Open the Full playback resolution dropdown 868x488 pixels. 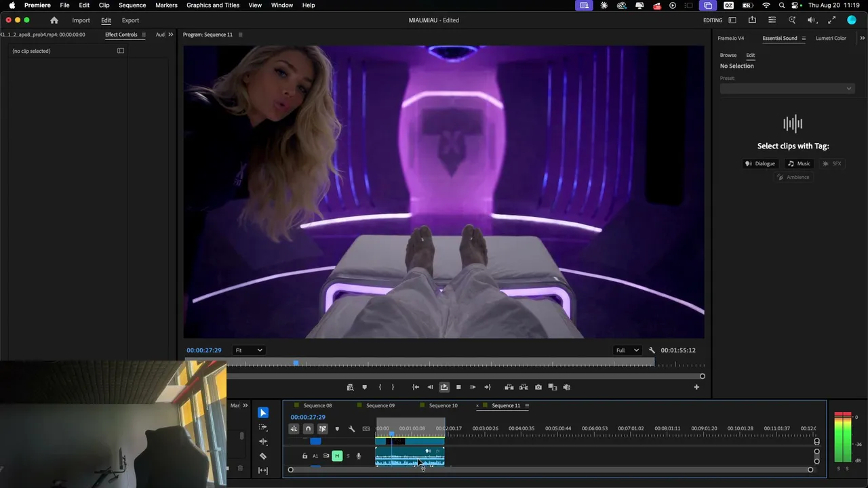pyautogui.click(x=627, y=350)
